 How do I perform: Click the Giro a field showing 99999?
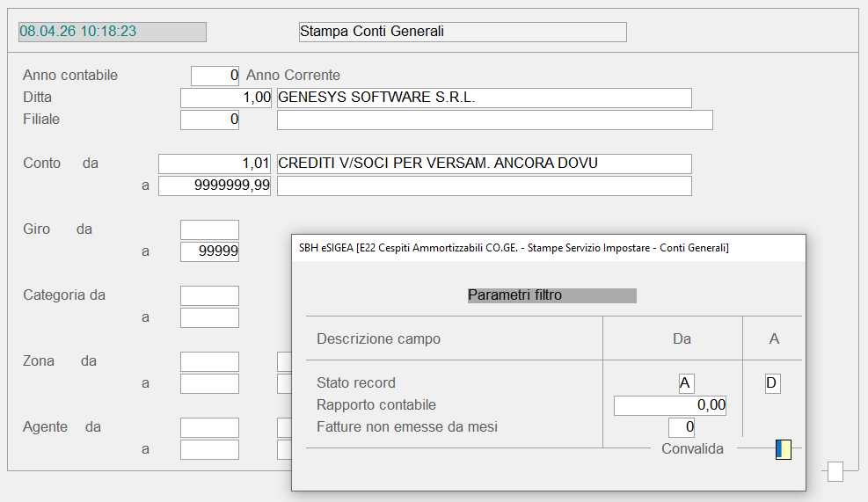click(209, 251)
